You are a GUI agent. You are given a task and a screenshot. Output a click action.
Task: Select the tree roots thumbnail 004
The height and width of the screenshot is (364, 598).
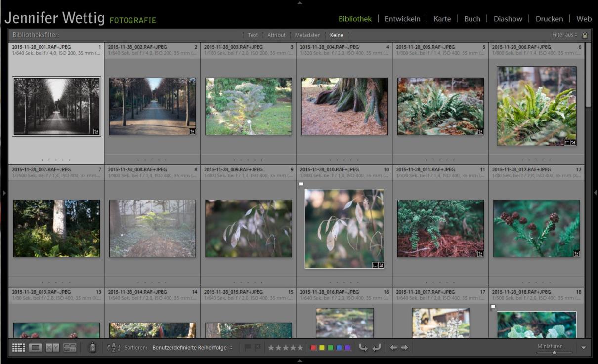coord(344,106)
